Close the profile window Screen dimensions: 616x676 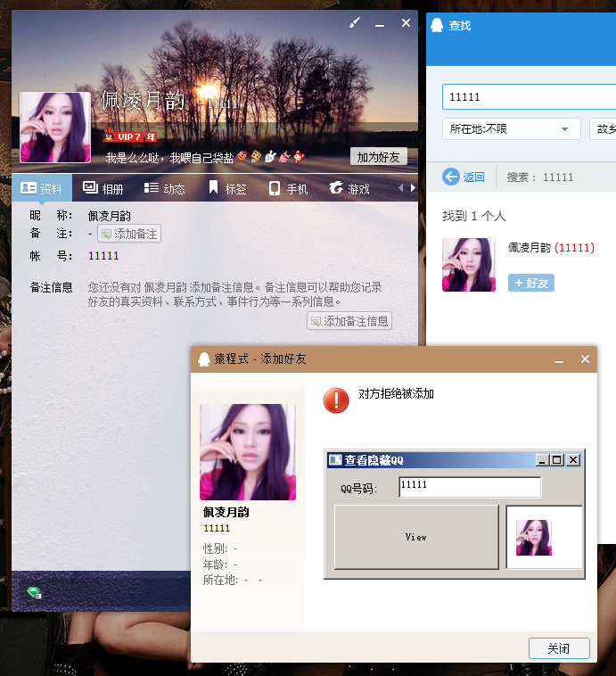[x=407, y=23]
